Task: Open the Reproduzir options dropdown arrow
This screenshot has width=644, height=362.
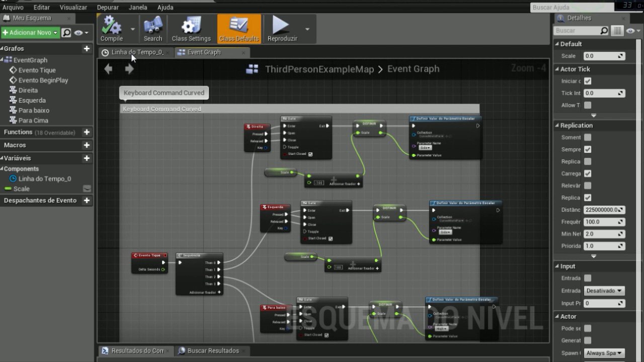Action: tap(307, 29)
